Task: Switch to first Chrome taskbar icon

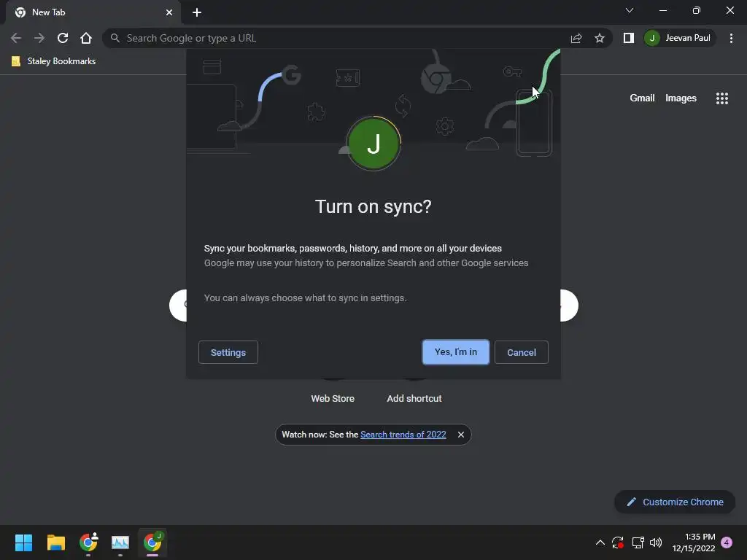Action: coord(88,542)
